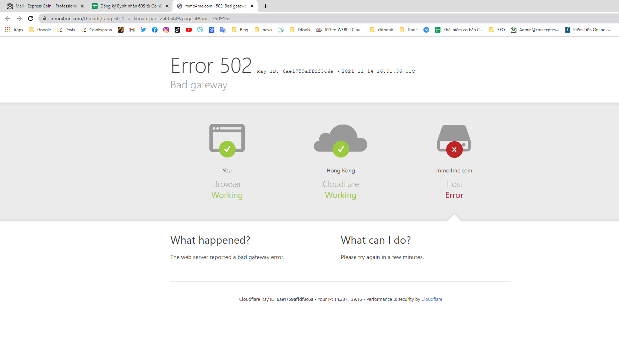This screenshot has width=619, height=364.
Task: Open the Telegram bookmark
Action: [426, 30]
